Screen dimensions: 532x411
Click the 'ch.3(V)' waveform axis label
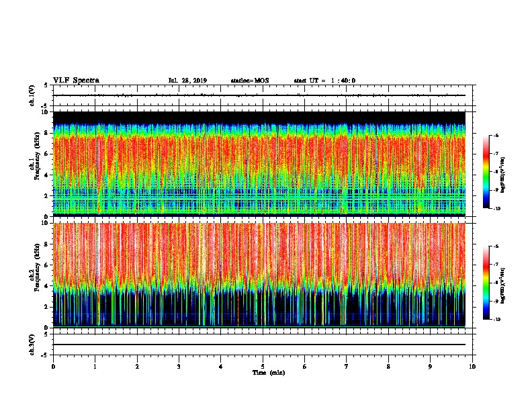[32, 345]
